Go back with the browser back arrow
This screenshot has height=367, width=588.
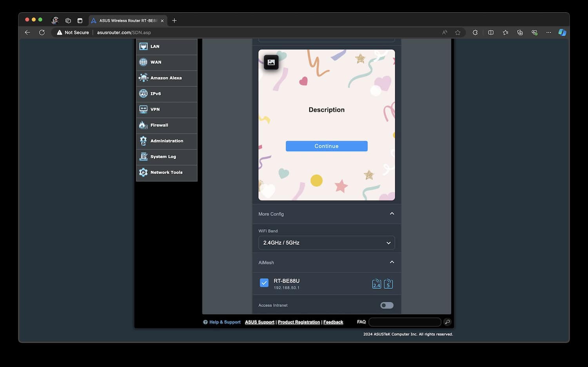click(27, 32)
